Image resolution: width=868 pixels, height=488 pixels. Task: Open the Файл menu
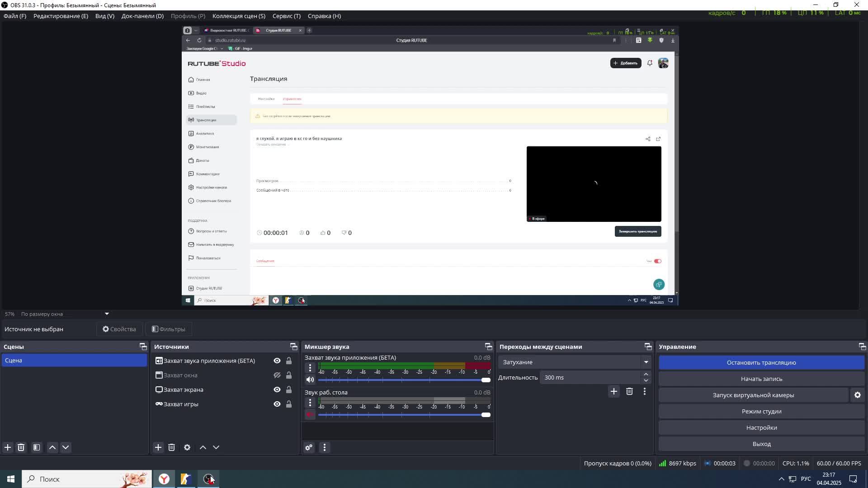[15, 16]
